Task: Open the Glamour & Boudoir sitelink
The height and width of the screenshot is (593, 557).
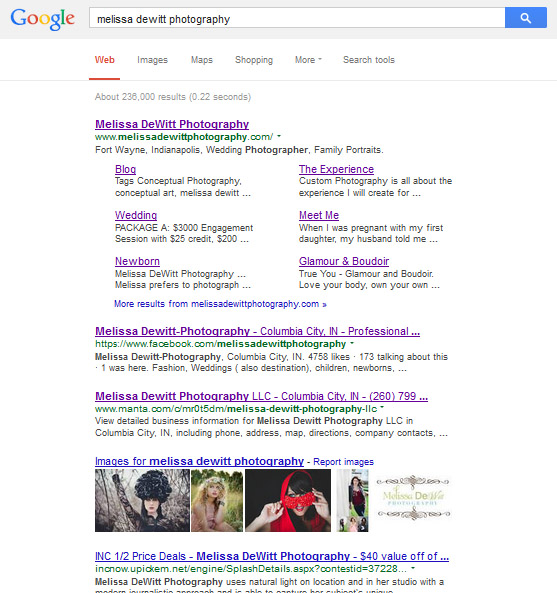Action: coord(344,261)
